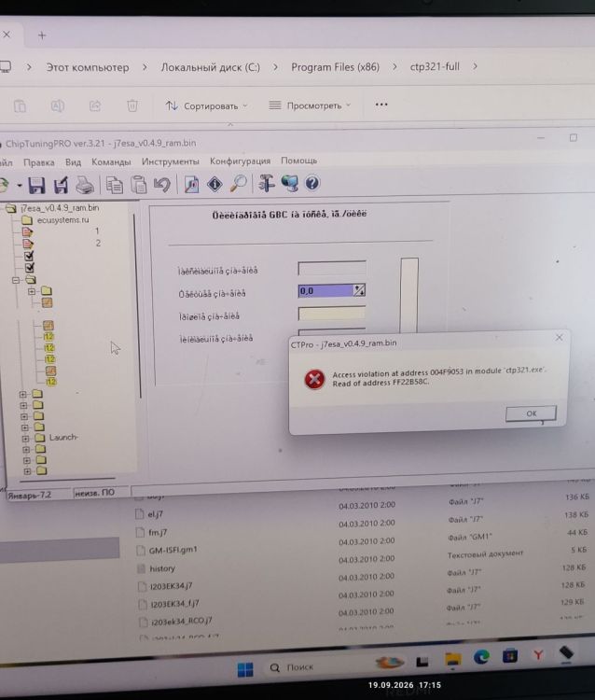Open Microsoft Edge from the taskbar
The image size is (595, 700).
pos(481,657)
